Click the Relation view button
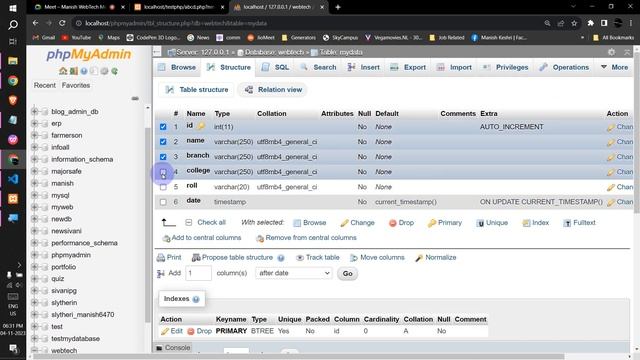Image resolution: width=640 pixels, height=360 pixels. [273, 90]
